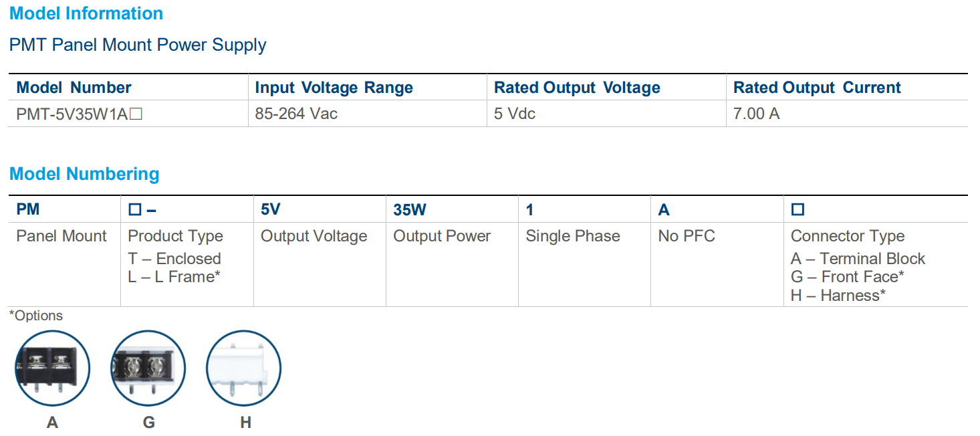This screenshot has height=436, width=980.
Task: Click the 85-264 Vac input voltage value
Action: coord(296,114)
